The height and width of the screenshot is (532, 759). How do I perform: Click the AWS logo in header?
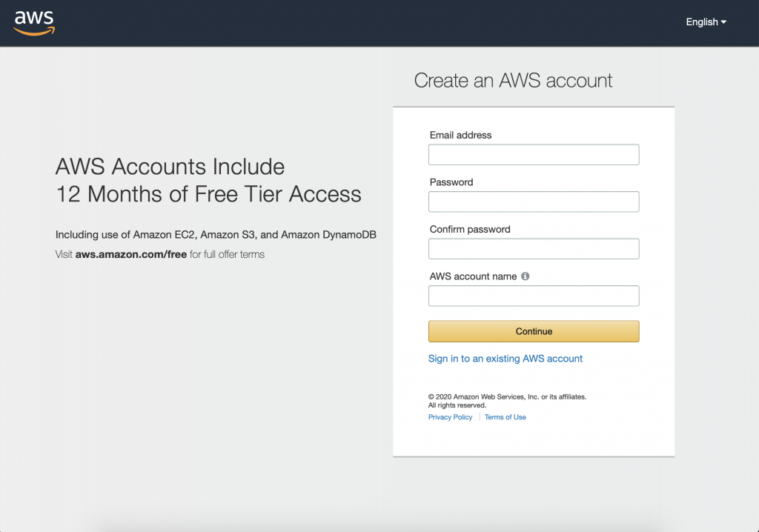34,22
